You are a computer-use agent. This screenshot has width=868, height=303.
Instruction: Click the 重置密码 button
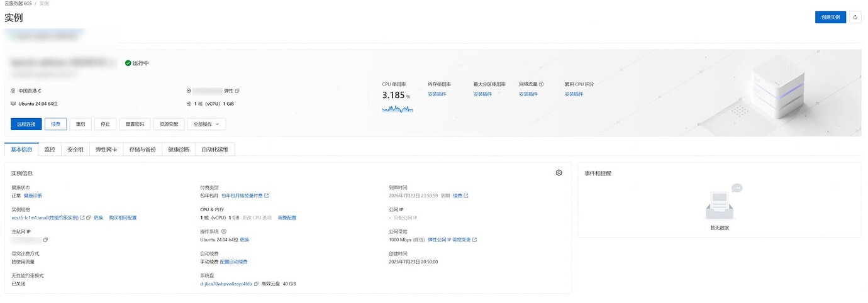click(135, 124)
